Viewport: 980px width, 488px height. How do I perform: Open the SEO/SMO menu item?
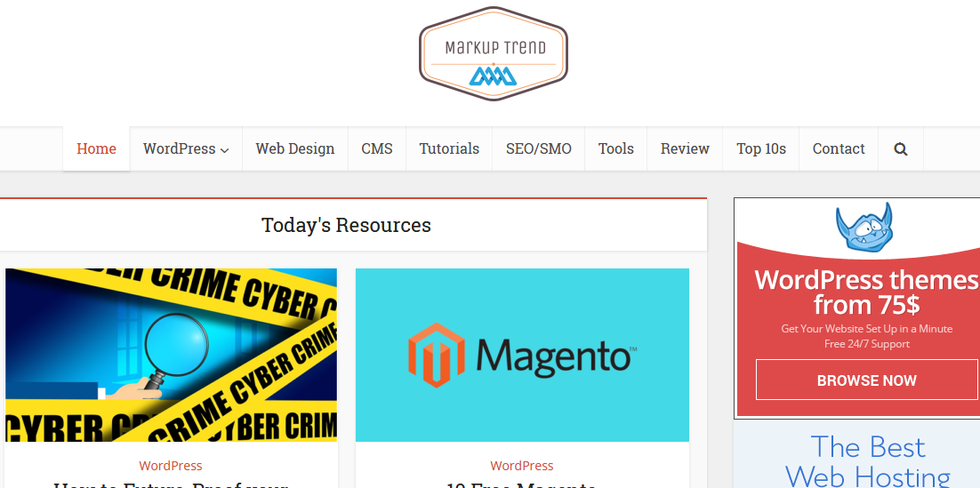[x=539, y=148]
